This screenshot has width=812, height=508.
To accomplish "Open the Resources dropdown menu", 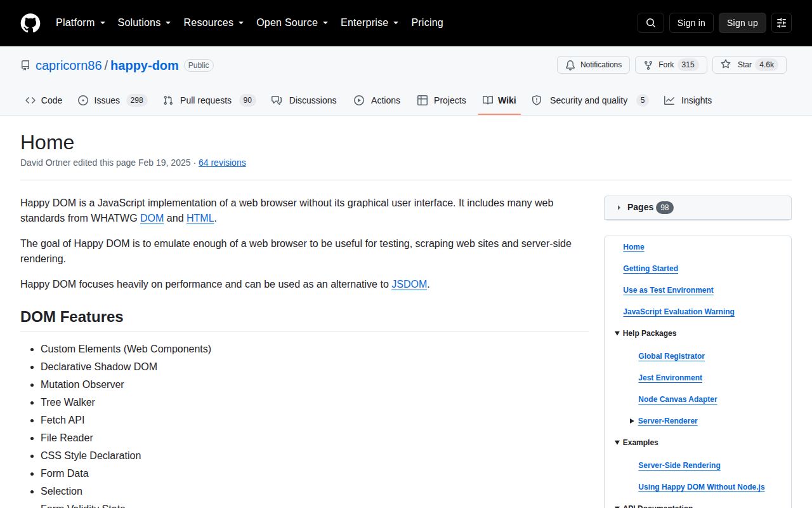I will [x=214, y=23].
